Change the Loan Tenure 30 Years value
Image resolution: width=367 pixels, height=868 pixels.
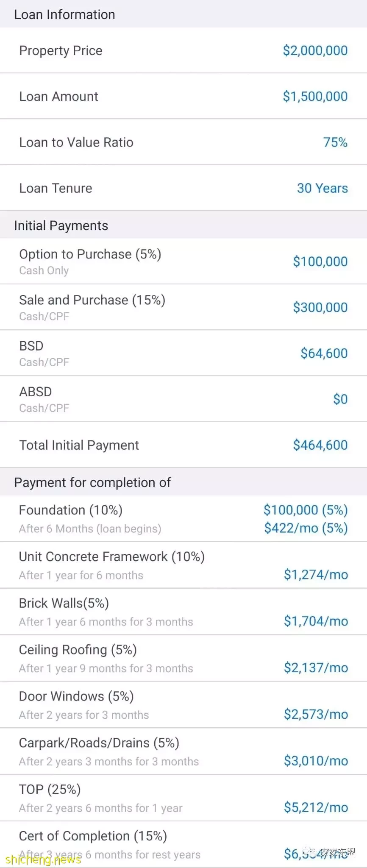click(322, 188)
